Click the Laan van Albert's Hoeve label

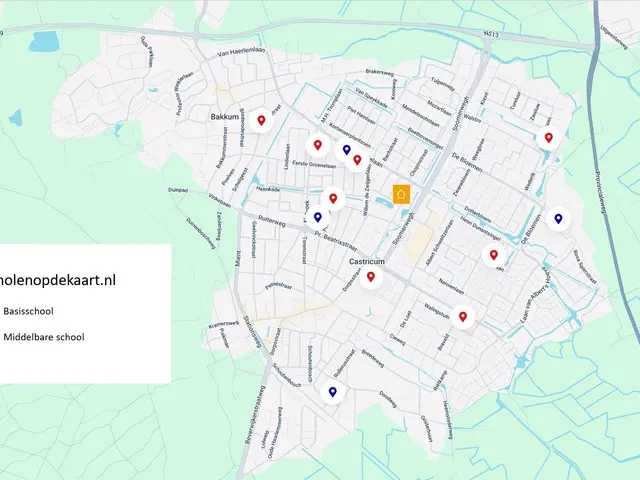536,296
